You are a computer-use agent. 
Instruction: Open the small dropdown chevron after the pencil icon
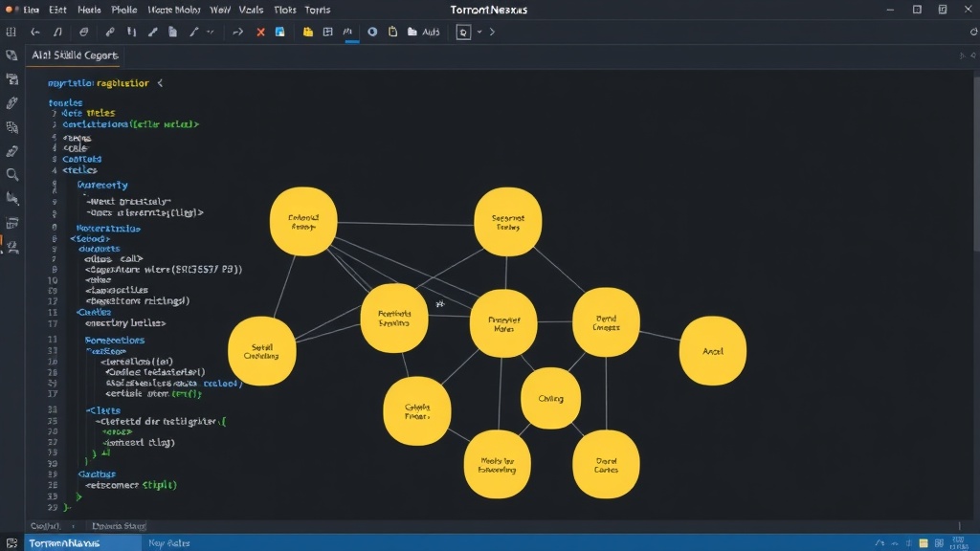coord(211,32)
